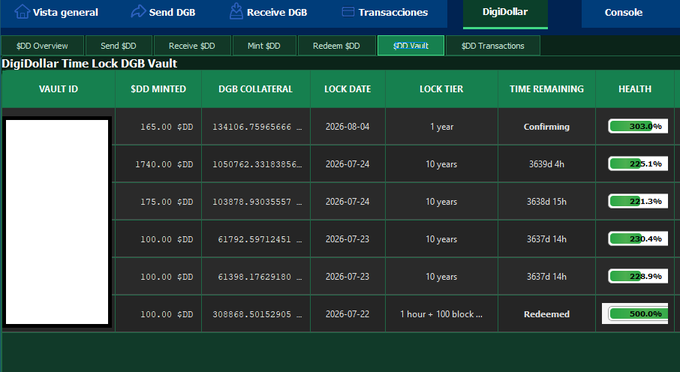Sort by the TIME REMAINING column header
The image size is (680, 372).
546,89
